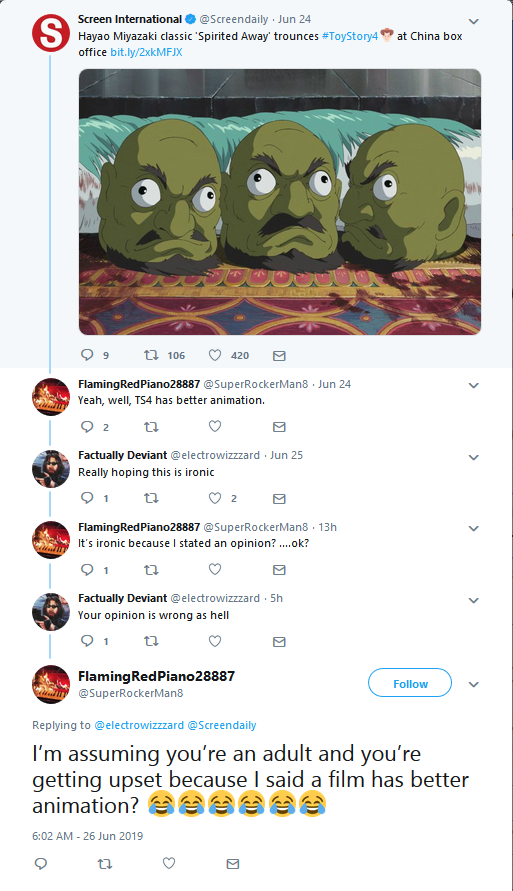The width and height of the screenshot is (513, 891).
Task: Like the 'TS4 has better animation' reply
Action: pyautogui.click(x=215, y=426)
